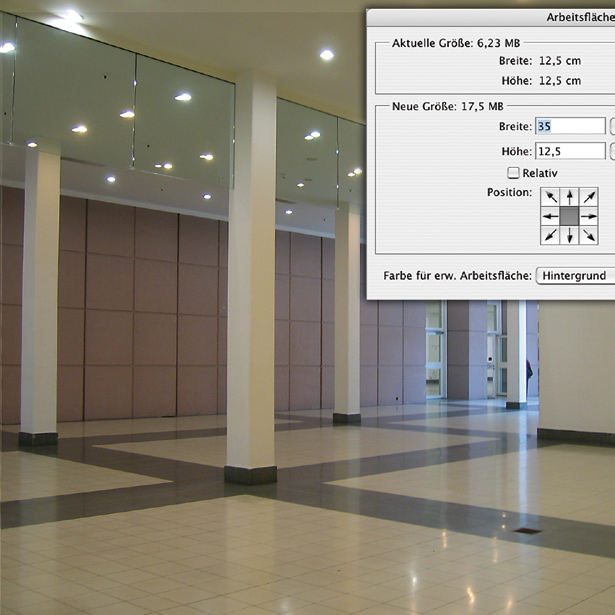Screen dimensions: 615x615
Task: Click the Neue Größe: 17,5 MB label
Action: 448,106
